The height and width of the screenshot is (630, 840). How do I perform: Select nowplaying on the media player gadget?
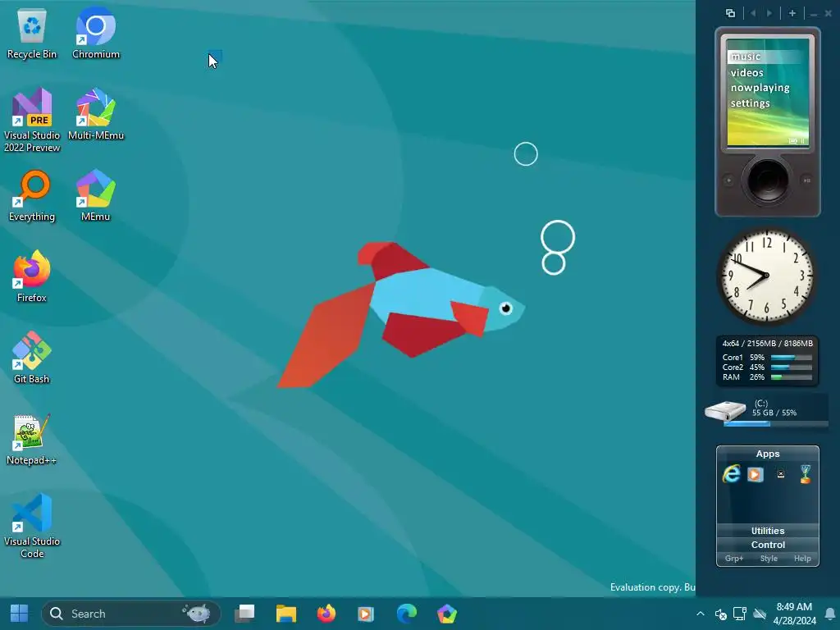click(760, 88)
